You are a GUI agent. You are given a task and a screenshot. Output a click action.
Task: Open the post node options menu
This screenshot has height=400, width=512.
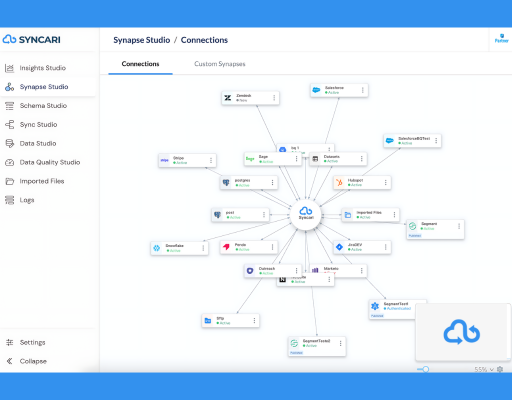264,215
